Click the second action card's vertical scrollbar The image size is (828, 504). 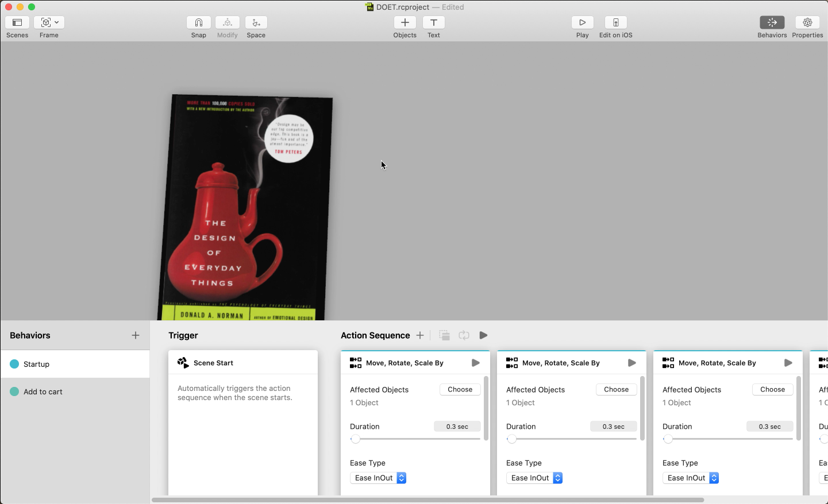pyautogui.click(x=642, y=408)
